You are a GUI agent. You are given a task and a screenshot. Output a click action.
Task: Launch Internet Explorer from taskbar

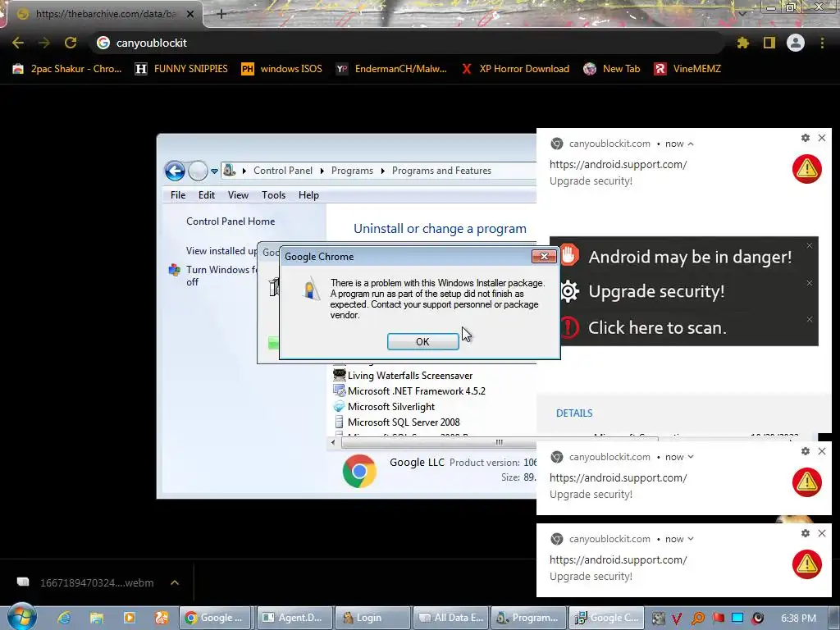(64, 618)
